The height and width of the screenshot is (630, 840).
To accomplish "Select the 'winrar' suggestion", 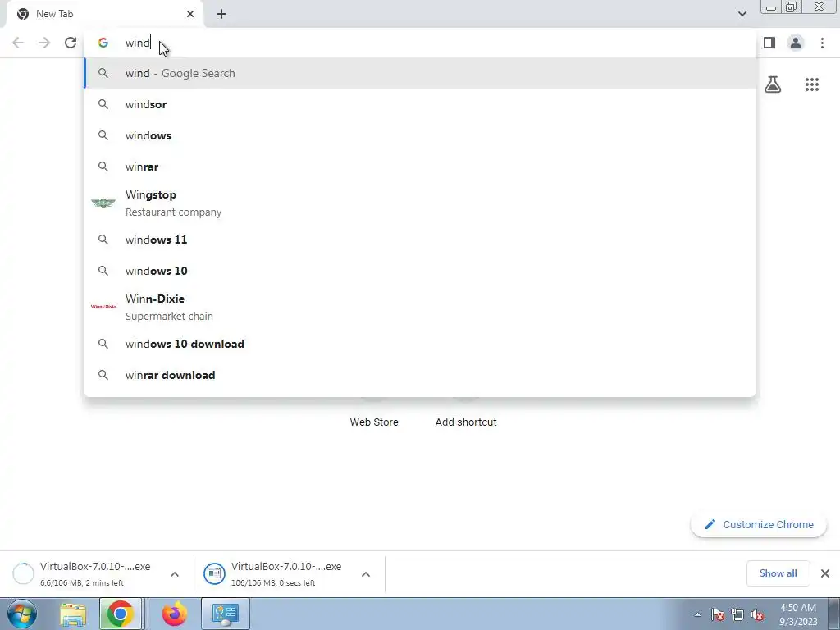I will [x=420, y=167].
